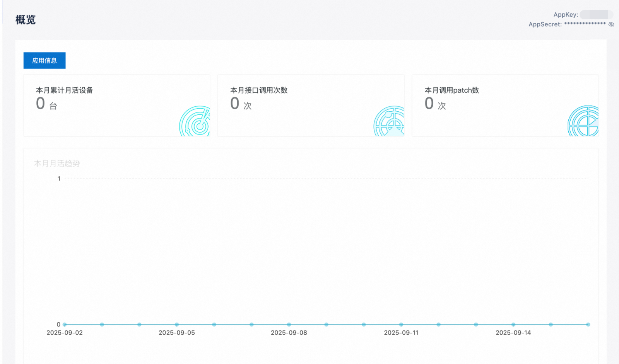Reveal the AppSecret using the eye icon
The width and height of the screenshot is (619, 364).
coord(611,24)
